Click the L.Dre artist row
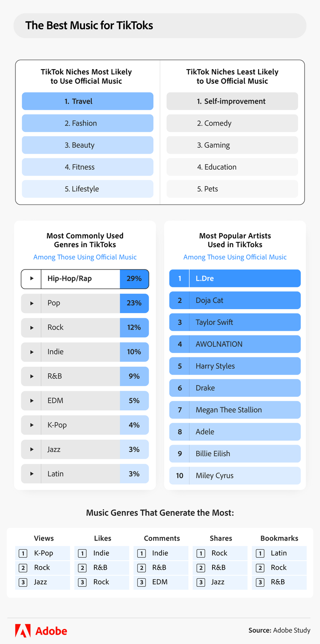This screenshot has width=320, height=644. click(235, 278)
